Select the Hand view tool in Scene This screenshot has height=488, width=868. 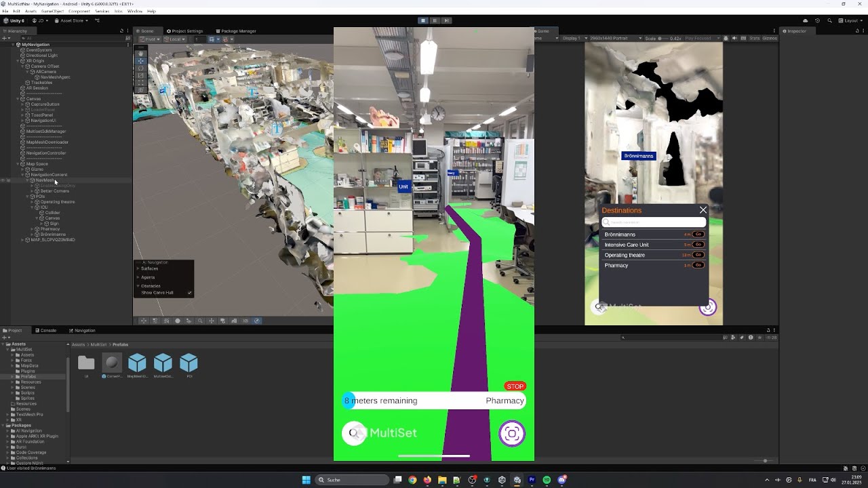(x=141, y=53)
